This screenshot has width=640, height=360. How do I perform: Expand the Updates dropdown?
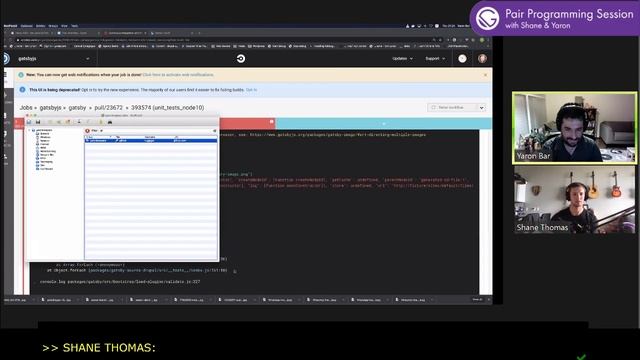tap(402, 59)
